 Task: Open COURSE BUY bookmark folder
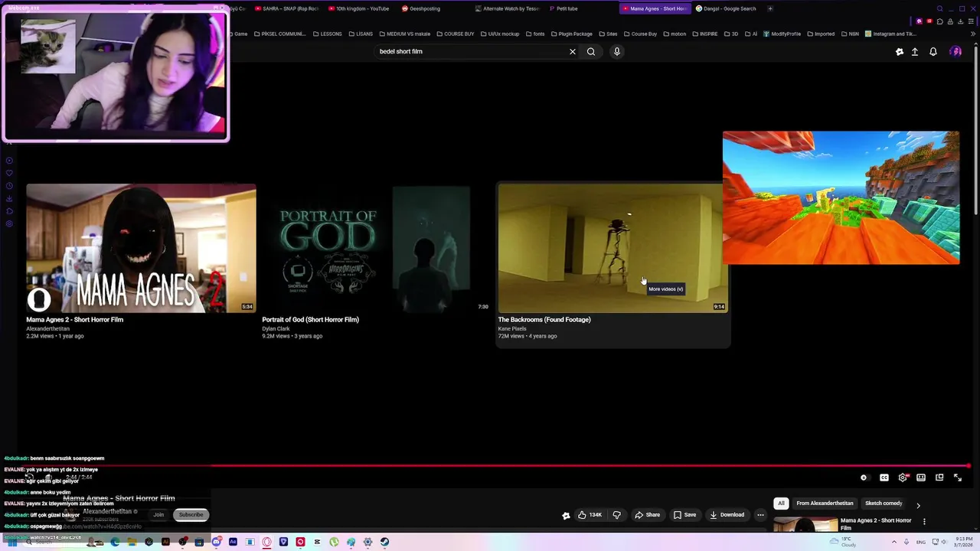click(455, 34)
